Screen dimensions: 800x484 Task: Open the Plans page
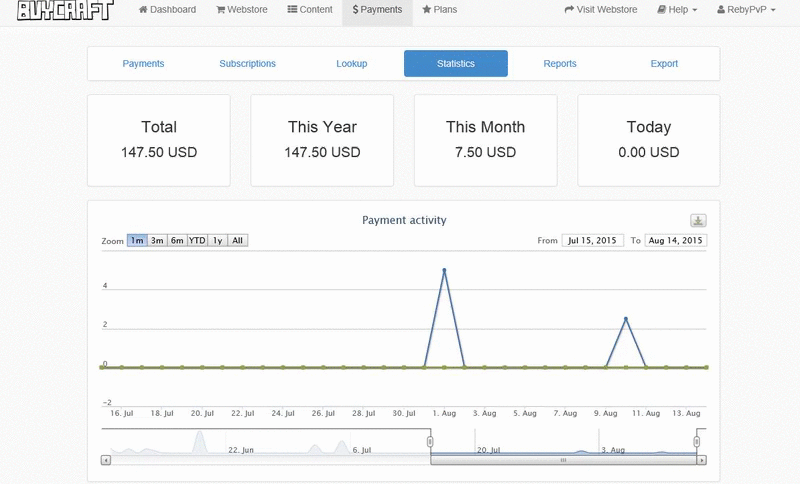click(x=439, y=10)
